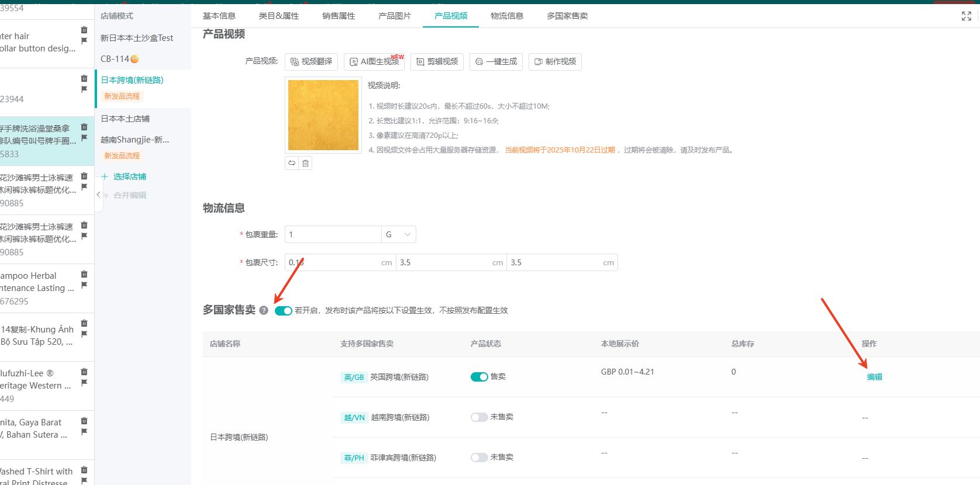The height and width of the screenshot is (485, 980).
Task: Replace the video using swap icon under thumbnail
Action: tap(292, 163)
